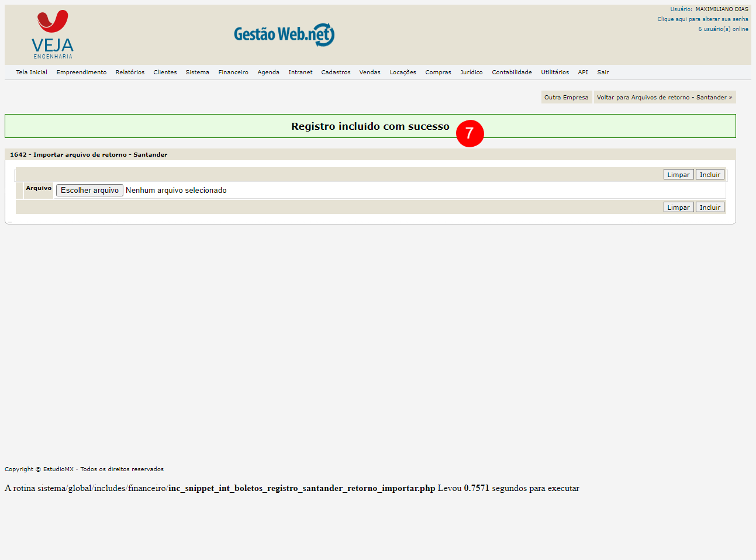Click the bottom Incluir button
This screenshot has height=560, width=756.
[x=710, y=208]
